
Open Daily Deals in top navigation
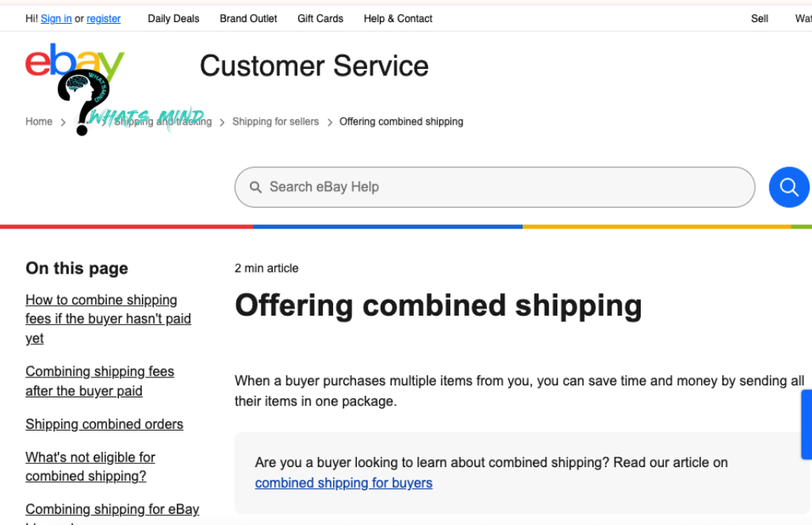[x=174, y=18]
